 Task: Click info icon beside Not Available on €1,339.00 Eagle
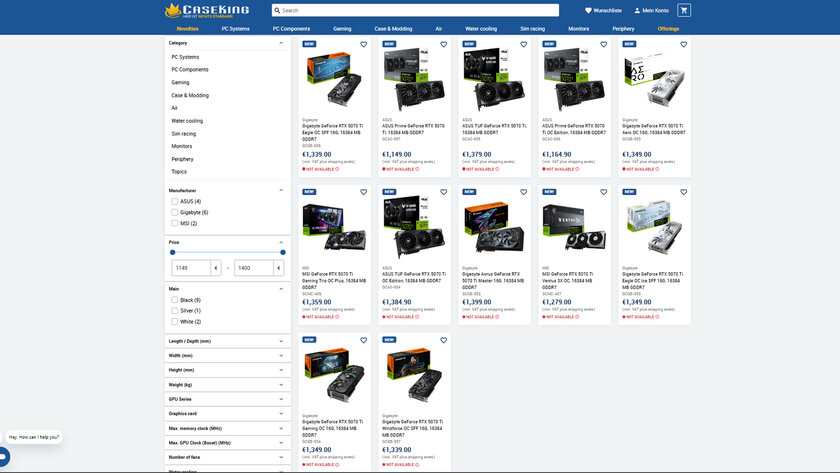pyautogui.click(x=337, y=169)
